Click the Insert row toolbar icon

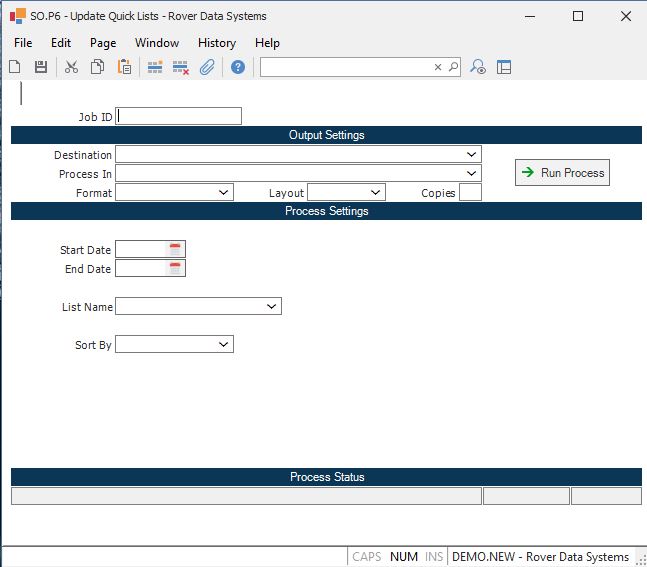click(x=155, y=67)
